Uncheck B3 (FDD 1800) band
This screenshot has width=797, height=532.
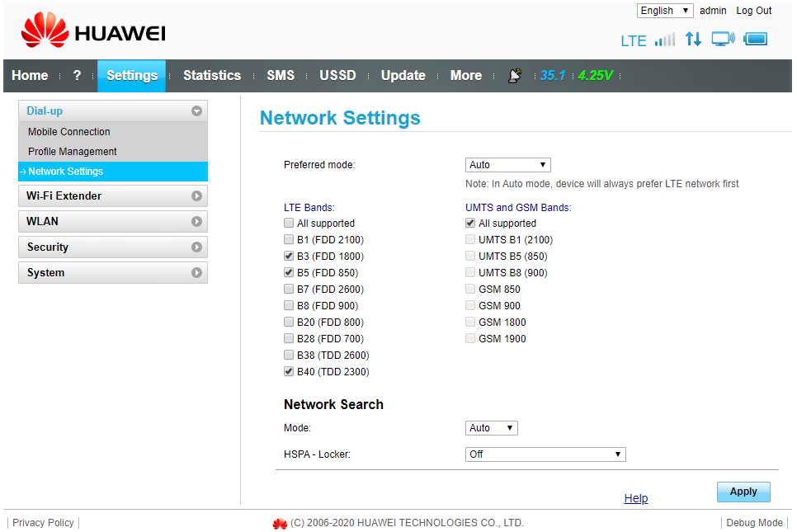tap(289, 256)
